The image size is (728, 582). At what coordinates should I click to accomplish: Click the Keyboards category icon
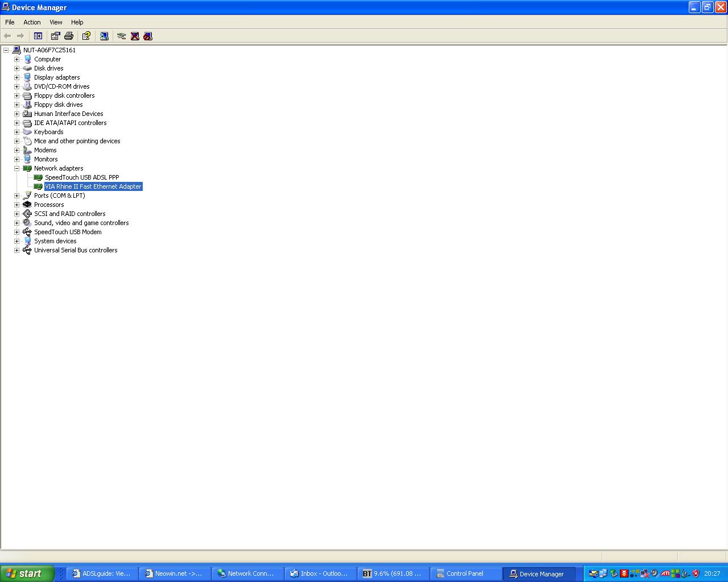(x=27, y=132)
